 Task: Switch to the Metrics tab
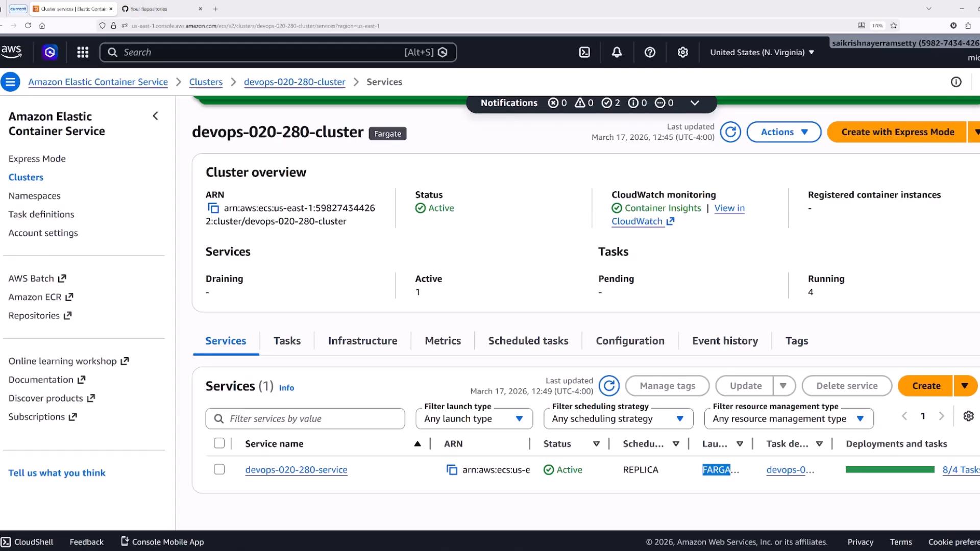443,341
